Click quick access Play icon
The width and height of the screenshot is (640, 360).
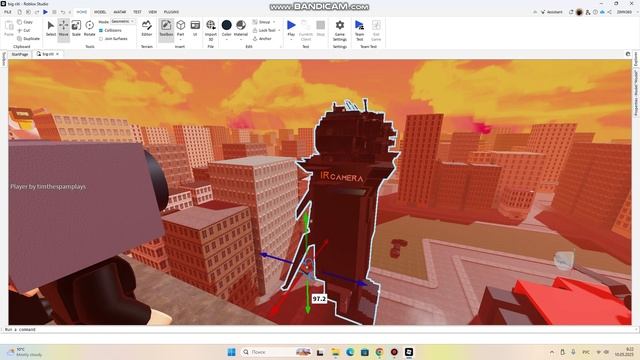point(45,12)
